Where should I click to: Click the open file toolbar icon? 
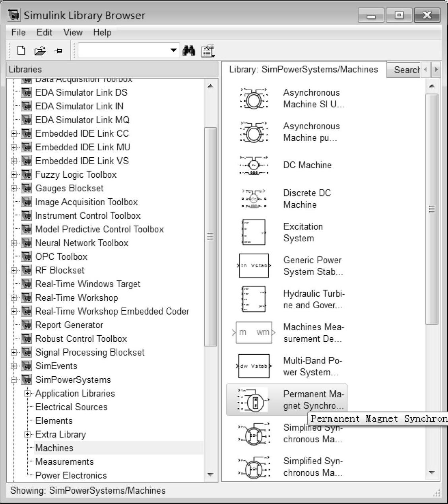[40, 51]
